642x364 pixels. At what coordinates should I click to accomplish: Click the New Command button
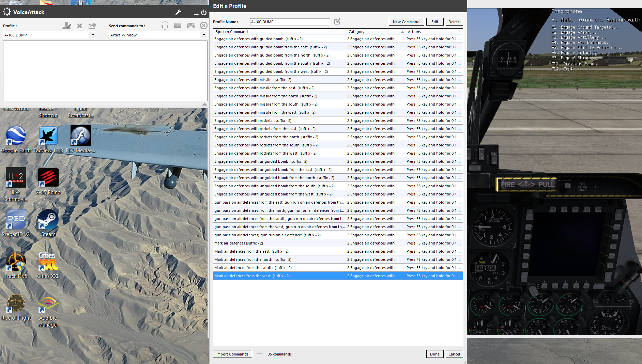[406, 22]
